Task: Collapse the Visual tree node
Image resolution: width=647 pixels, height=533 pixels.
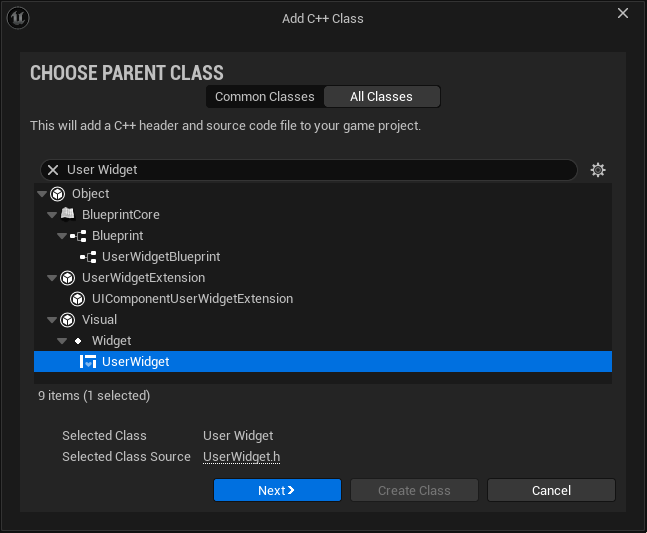Action: click(52, 320)
